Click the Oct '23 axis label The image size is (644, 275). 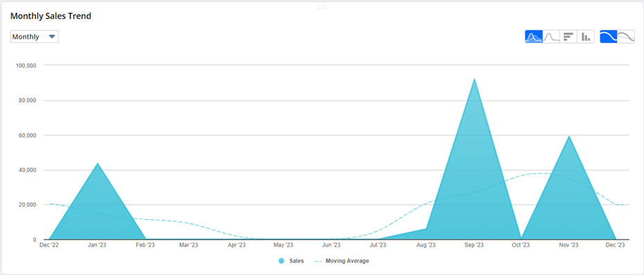521,245
